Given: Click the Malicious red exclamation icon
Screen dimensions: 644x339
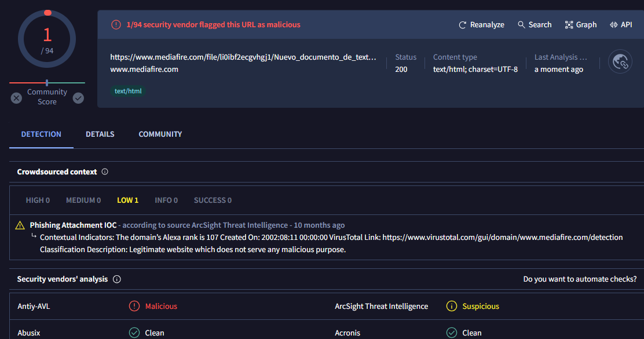Looking at the screenshot, I should [134, 306].
